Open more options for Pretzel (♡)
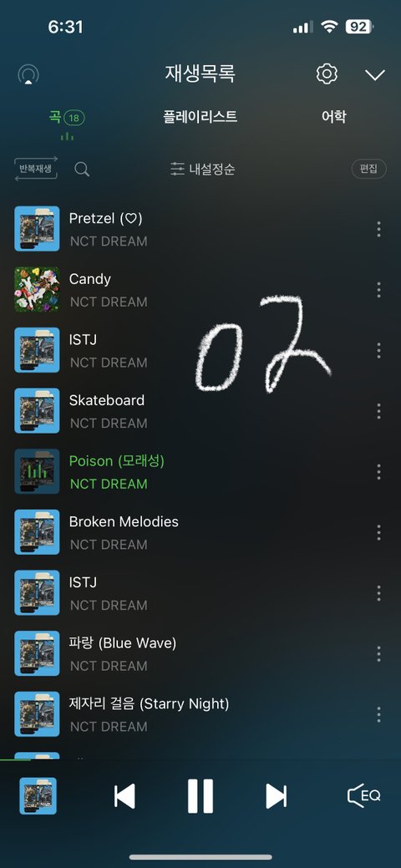The width and height of the screenshot is (401, 868). tap(378, 229)
